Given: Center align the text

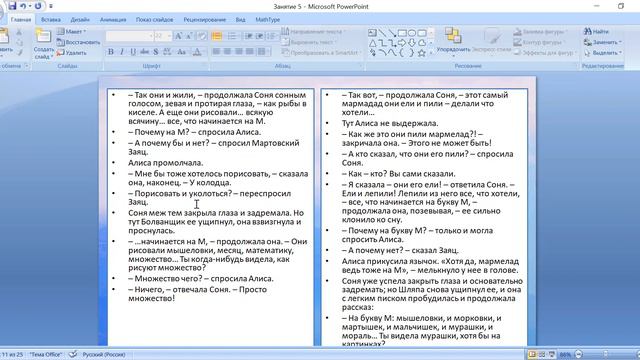Looking at the screenshot, I should tap(227, 51).
